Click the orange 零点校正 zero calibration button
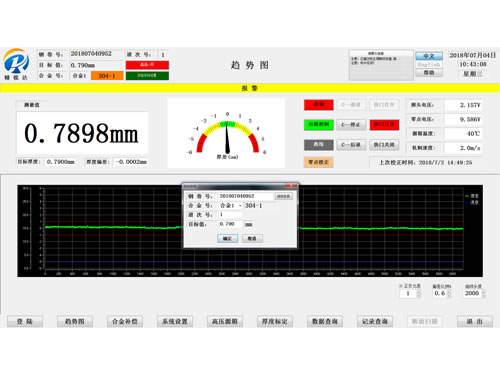This screenshot has width=500, height=375. [x=318, y=162]
